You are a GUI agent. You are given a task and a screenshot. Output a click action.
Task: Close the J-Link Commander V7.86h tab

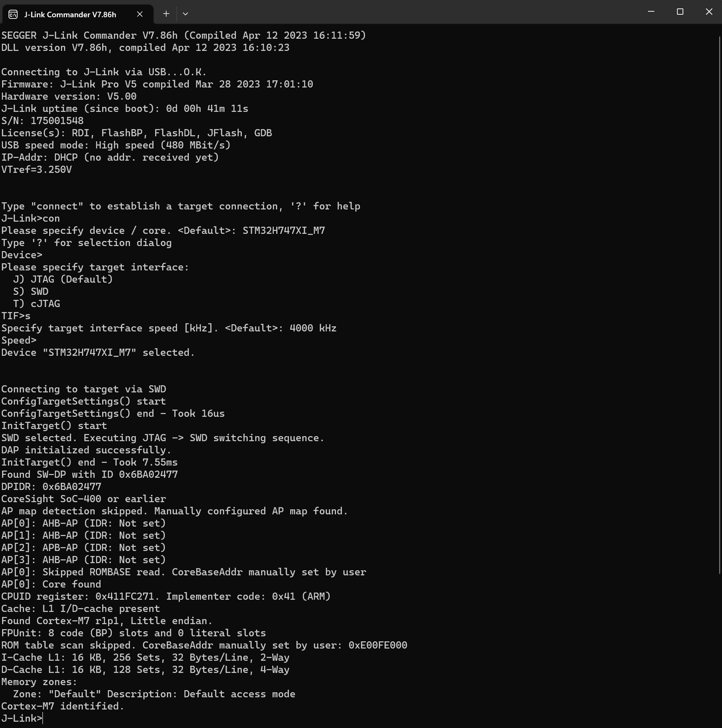tap(140, 14)
